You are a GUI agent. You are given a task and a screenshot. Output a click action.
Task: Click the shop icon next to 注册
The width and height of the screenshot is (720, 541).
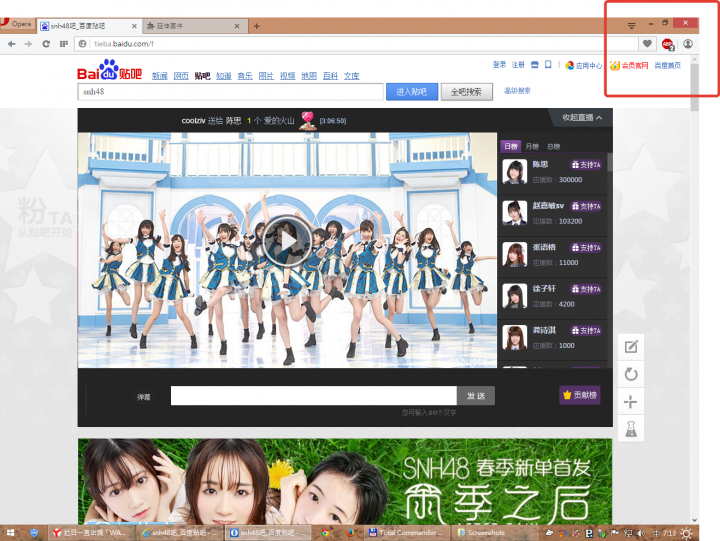[534, 65]
